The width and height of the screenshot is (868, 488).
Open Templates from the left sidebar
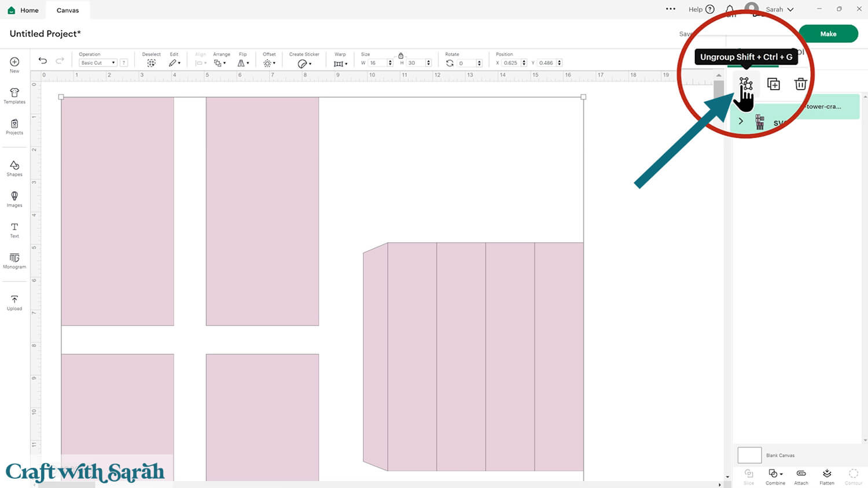click(x=14, y=96)
